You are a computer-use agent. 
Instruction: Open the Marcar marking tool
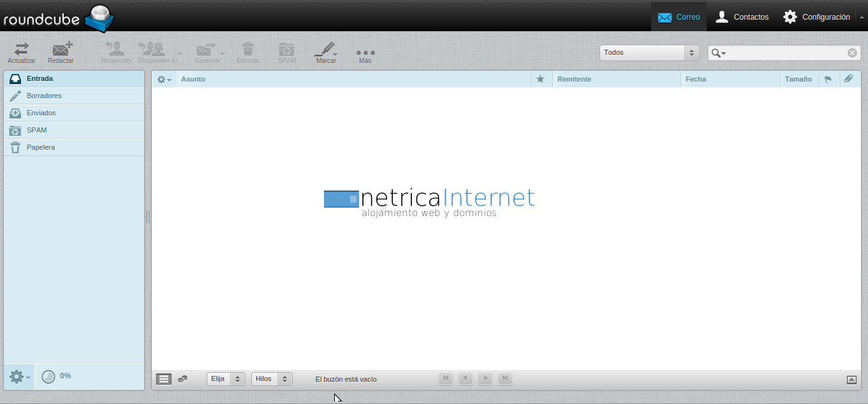tap(326, 50)
